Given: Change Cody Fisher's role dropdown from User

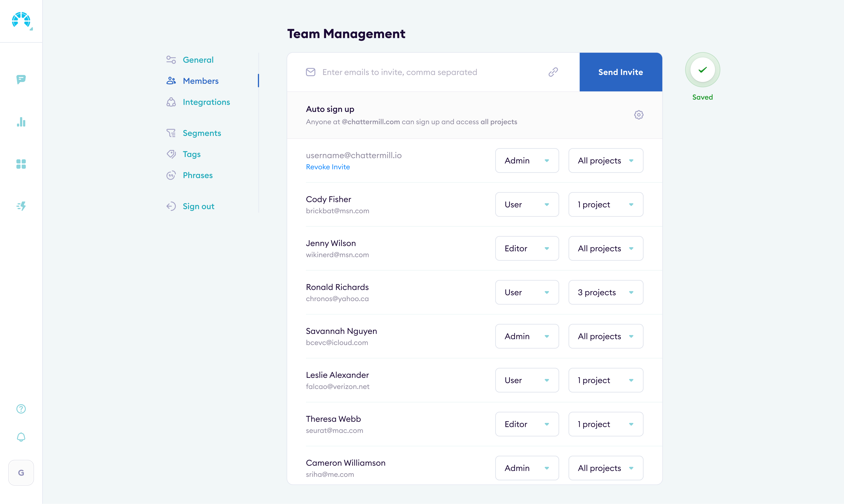Looking at the screenshot, I should coord(527,204).
